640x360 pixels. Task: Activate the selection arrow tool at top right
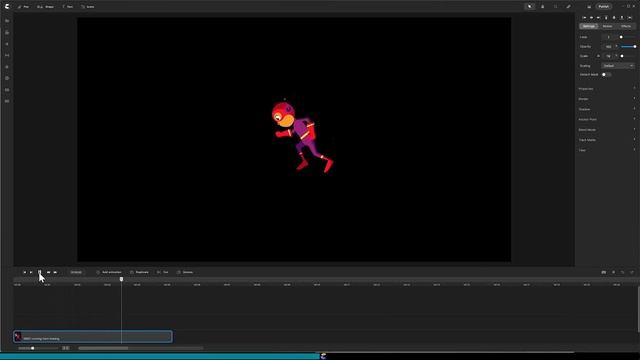pyautogui.click(x=530, y=7)
